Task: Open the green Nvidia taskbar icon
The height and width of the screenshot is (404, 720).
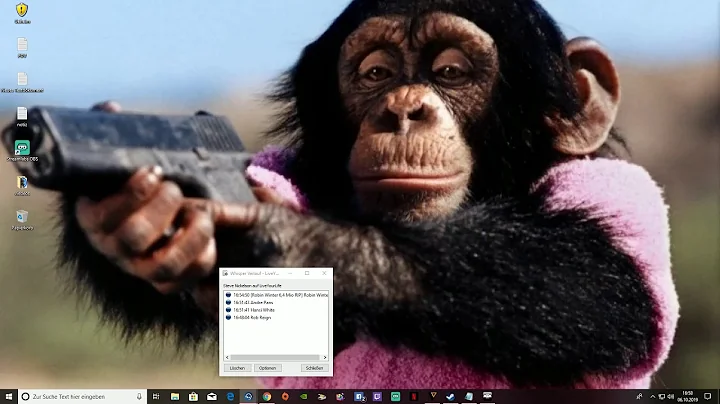Action: 304,396
